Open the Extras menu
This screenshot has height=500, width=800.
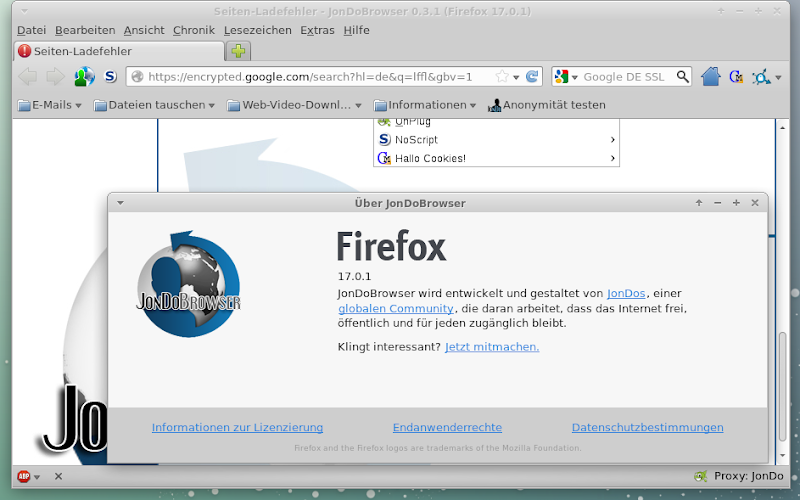(317, 30)
